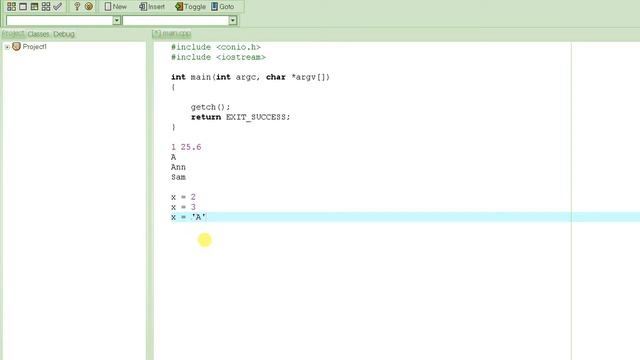640x360 pixels.
Task: Open the Help question mark icon
Action: pos(77,7)
